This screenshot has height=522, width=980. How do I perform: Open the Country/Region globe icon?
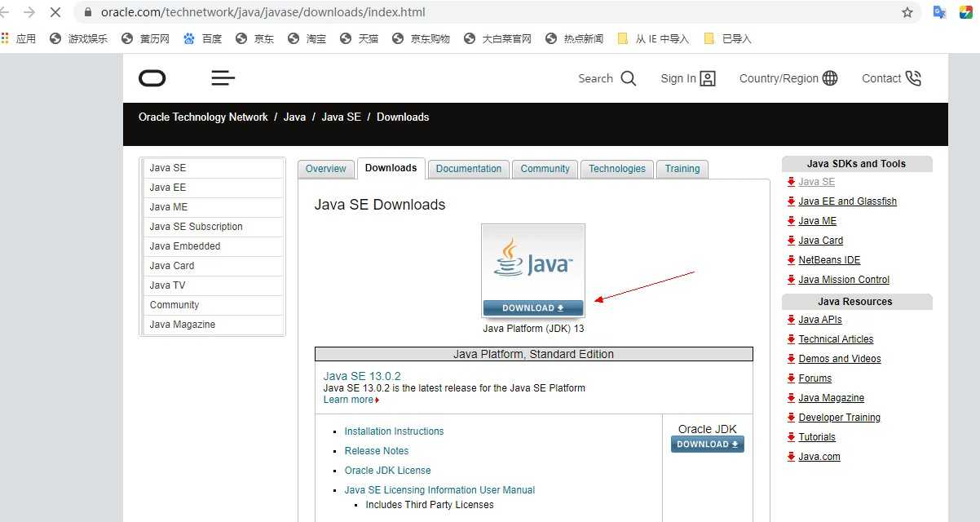click(830, 78)
